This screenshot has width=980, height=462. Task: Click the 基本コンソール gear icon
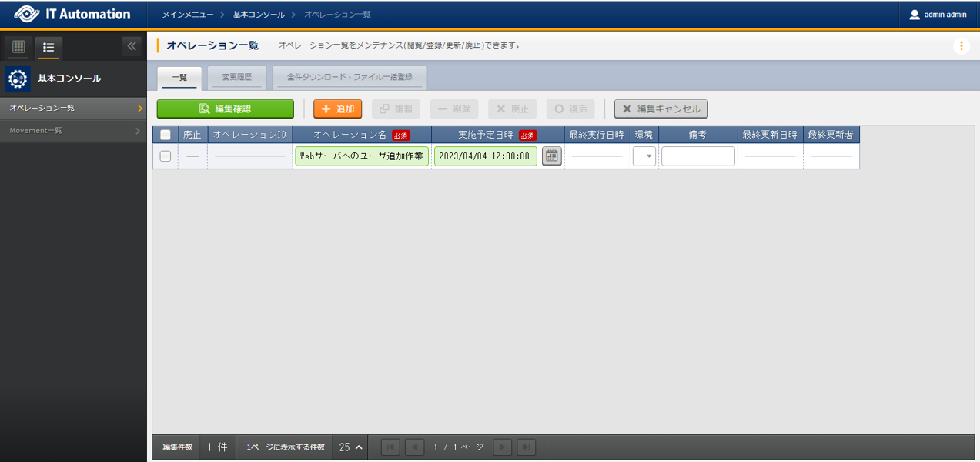pos(17,78)
